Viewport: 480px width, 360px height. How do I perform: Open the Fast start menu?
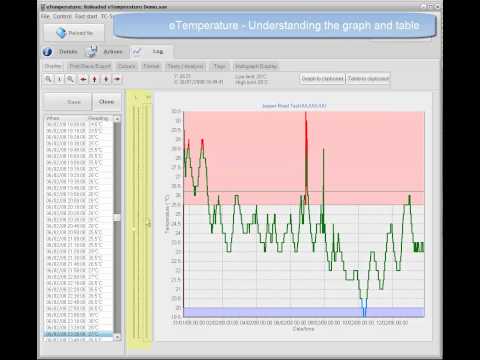coord(86,16)
